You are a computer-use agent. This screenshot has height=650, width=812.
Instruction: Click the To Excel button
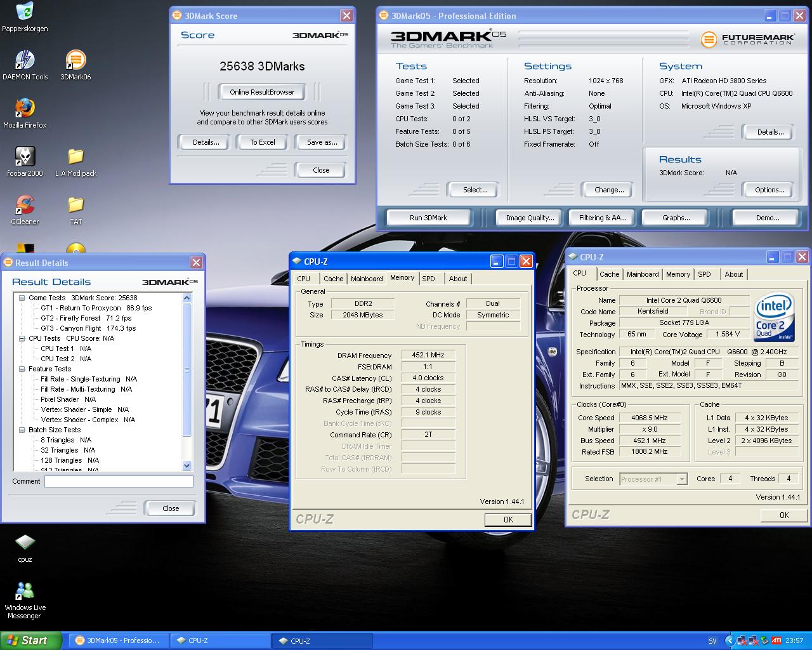[263, 142]
